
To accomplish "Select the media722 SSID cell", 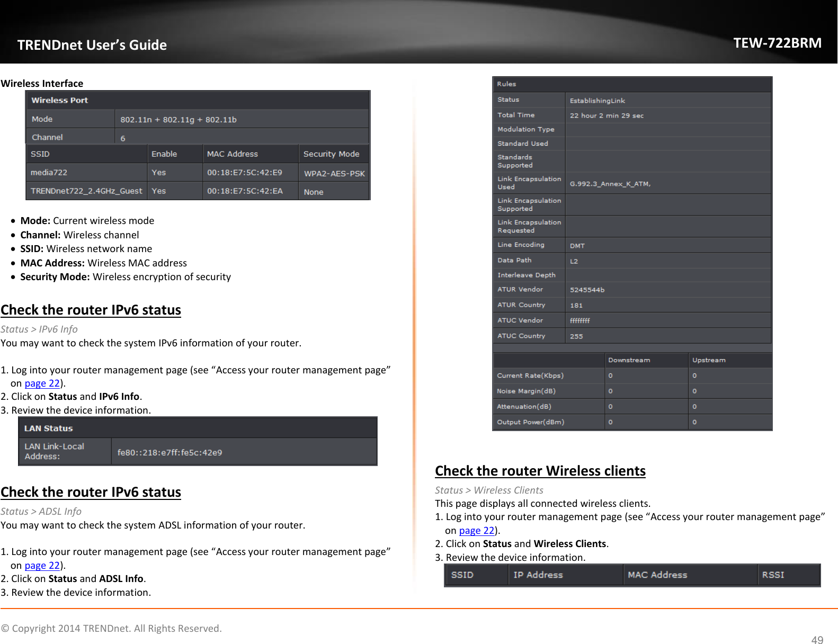I will pyautogui.click(x=86, y=173).
